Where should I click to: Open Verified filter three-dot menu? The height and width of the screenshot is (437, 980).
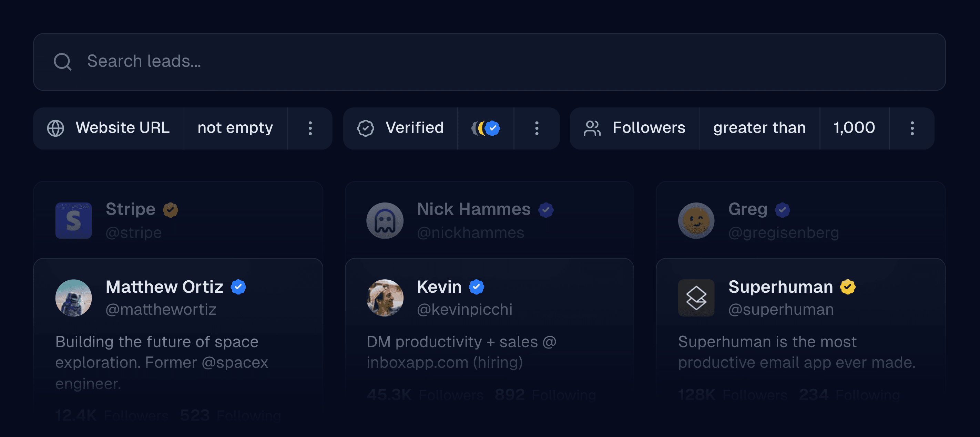(537, 128)
